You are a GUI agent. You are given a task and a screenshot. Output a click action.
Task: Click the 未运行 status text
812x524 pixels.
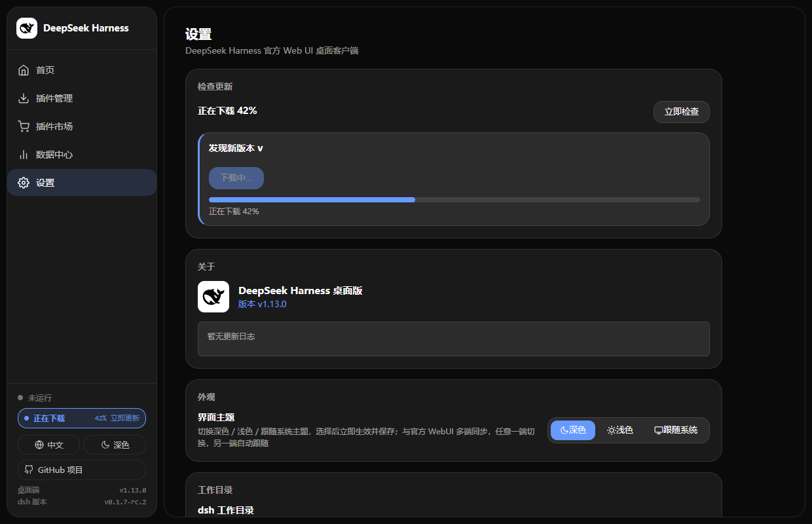pyautogui.click(x=40, y=398)
